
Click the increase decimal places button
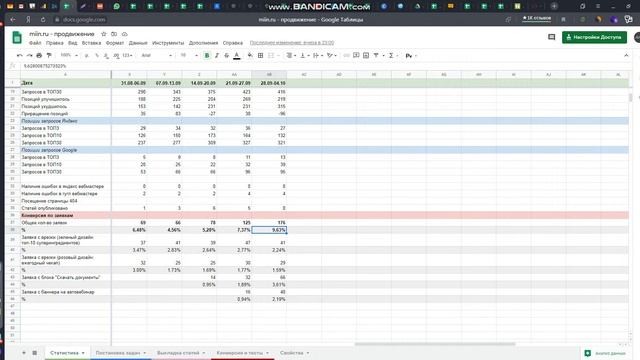click(x=116, y=56)
